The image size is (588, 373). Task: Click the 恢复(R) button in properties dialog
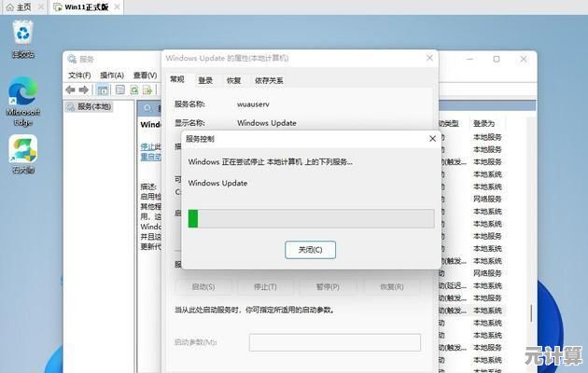coord(392,287)
